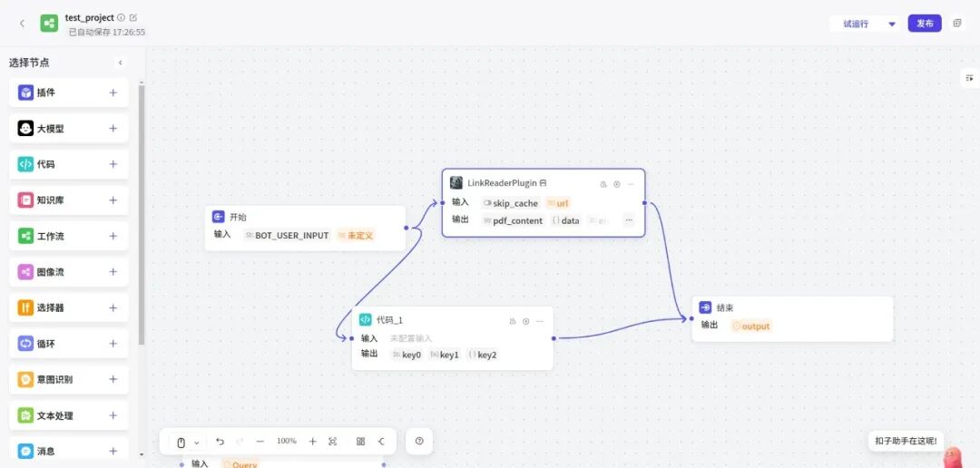Click 试运行 test run button

pos(856,24)
